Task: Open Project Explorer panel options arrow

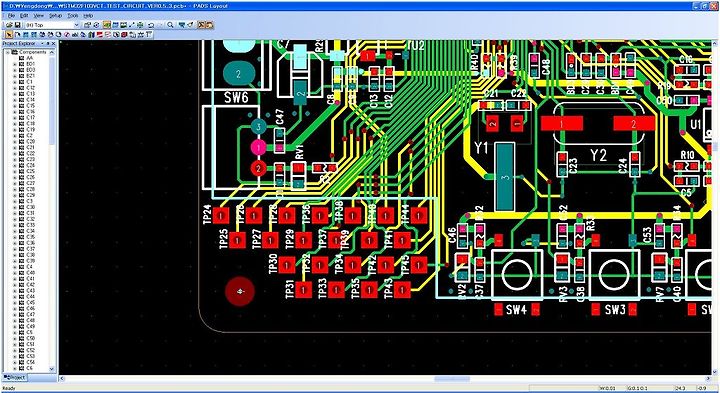Action: click(43, 44)
